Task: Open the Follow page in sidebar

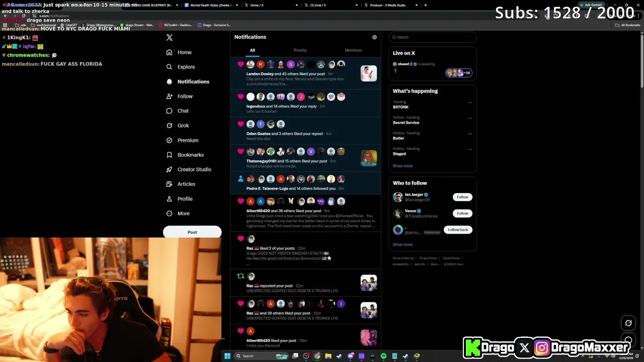Action: click(180, 96)
